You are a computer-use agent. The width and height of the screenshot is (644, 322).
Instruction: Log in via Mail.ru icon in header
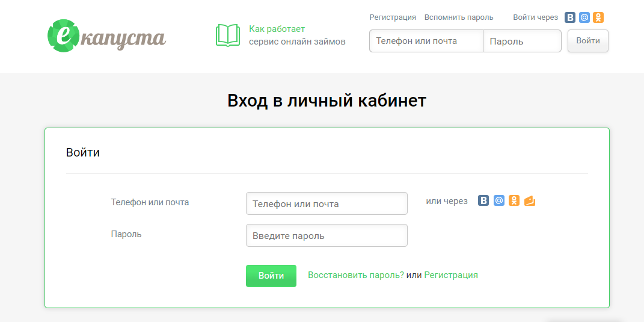pyautogui.click(x=584, y=17)
